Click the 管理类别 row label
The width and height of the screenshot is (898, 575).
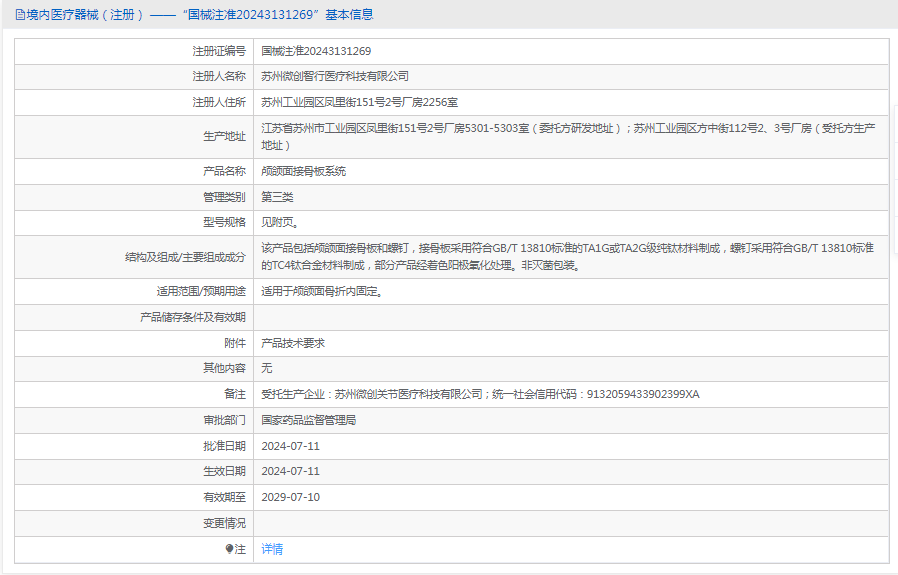click(x=224, y=197)
